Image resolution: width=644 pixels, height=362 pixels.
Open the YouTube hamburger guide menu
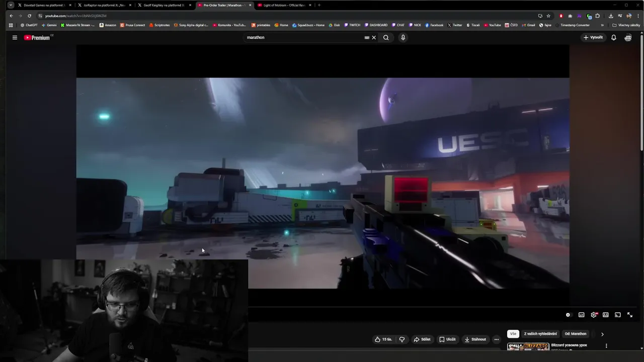[15, 38]
